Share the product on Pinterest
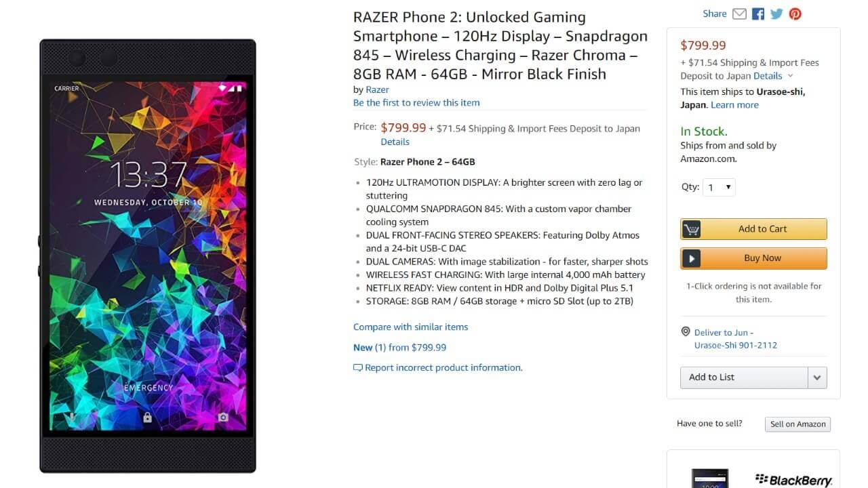This screenshot has height=488, width=868. [795, 14]
